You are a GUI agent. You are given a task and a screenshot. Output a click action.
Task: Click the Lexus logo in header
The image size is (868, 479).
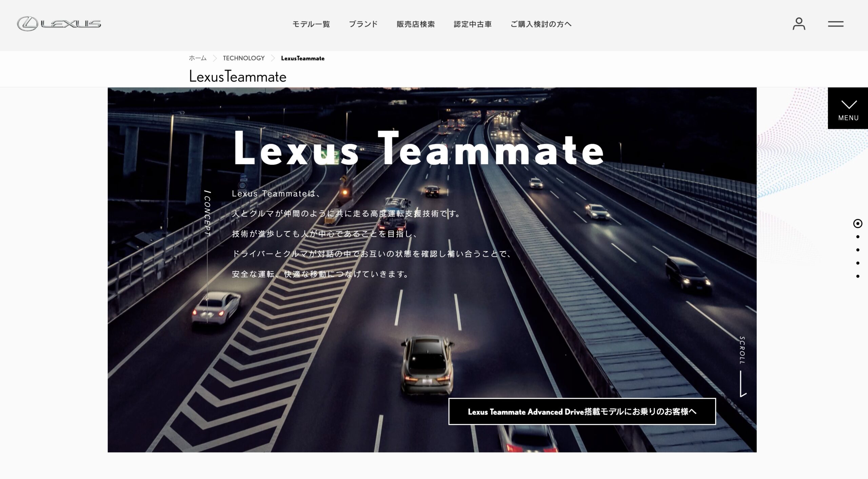coord(59,24)
